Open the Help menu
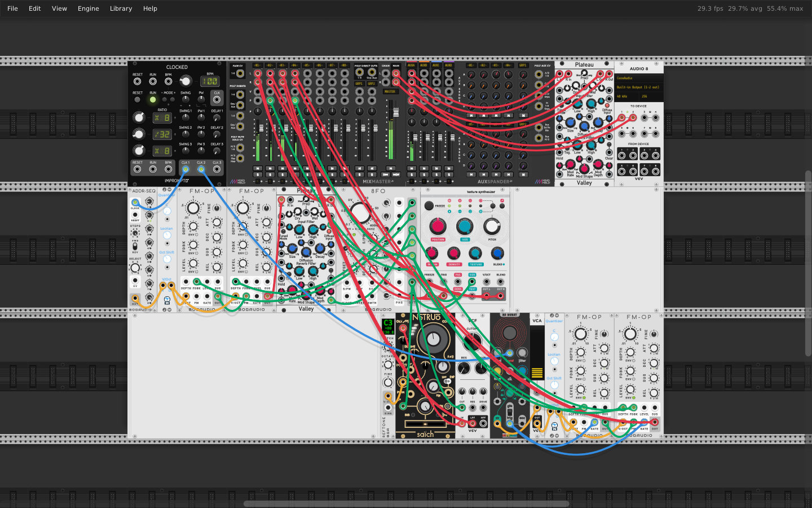The width and height of the screenshot is (812, 508). pos(150,8)
